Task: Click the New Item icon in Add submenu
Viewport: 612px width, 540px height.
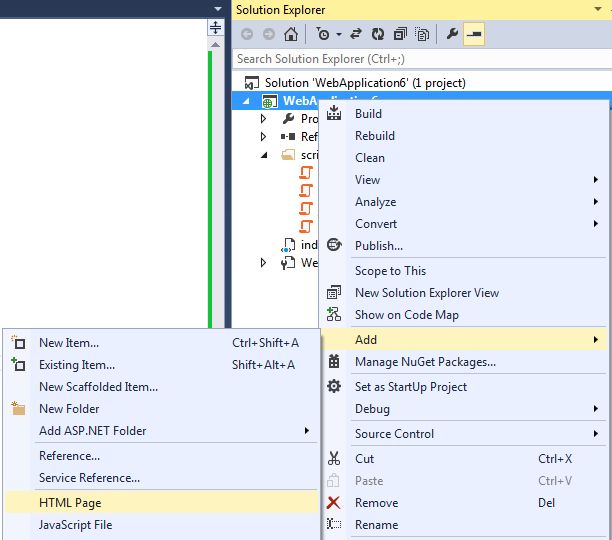Action: coord(18,342)
